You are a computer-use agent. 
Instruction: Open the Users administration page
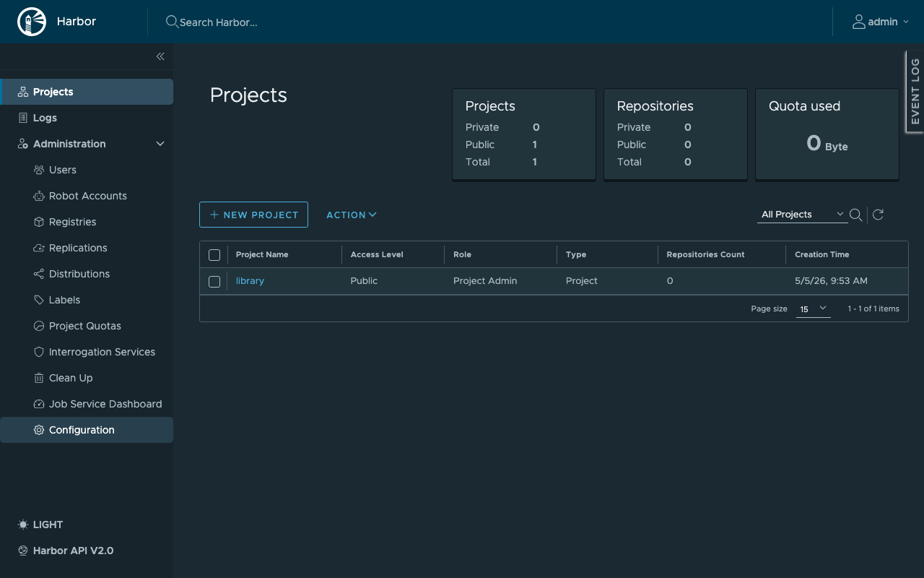click(87, 170)
